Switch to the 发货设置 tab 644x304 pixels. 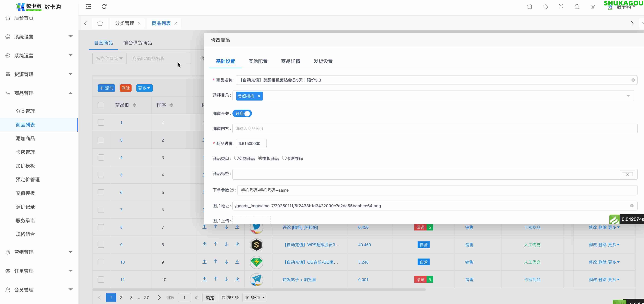(323, 61)
